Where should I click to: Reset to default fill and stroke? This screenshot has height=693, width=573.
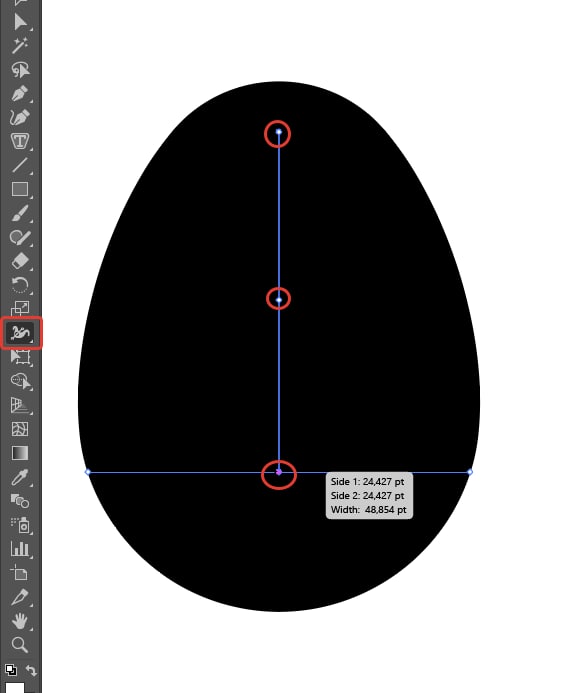coord(11,670)
